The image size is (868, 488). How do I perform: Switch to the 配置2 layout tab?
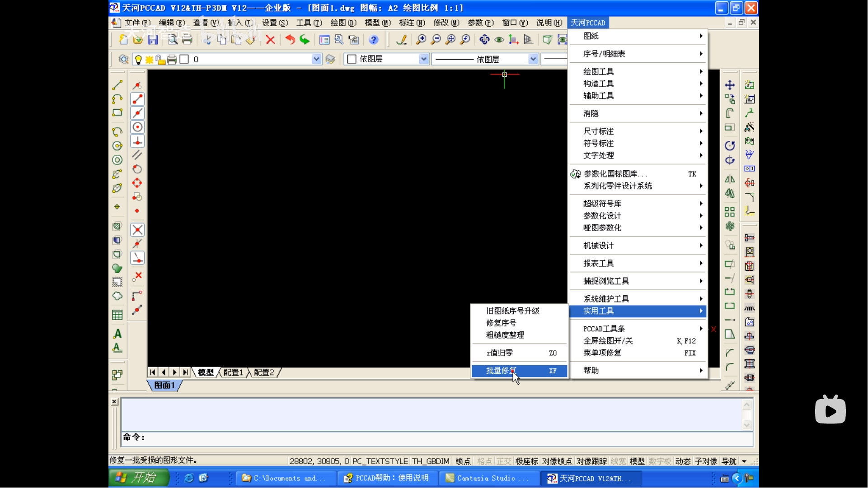[x=264, y=372]
